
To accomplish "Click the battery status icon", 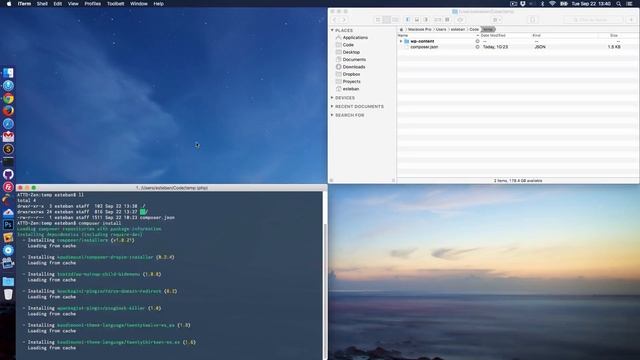I will 564,4.
